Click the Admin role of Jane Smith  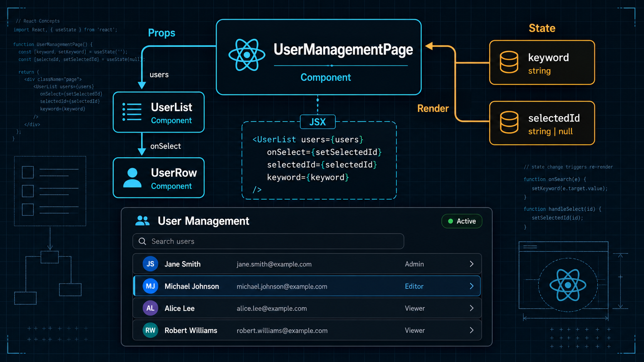[x=414, y=264]
